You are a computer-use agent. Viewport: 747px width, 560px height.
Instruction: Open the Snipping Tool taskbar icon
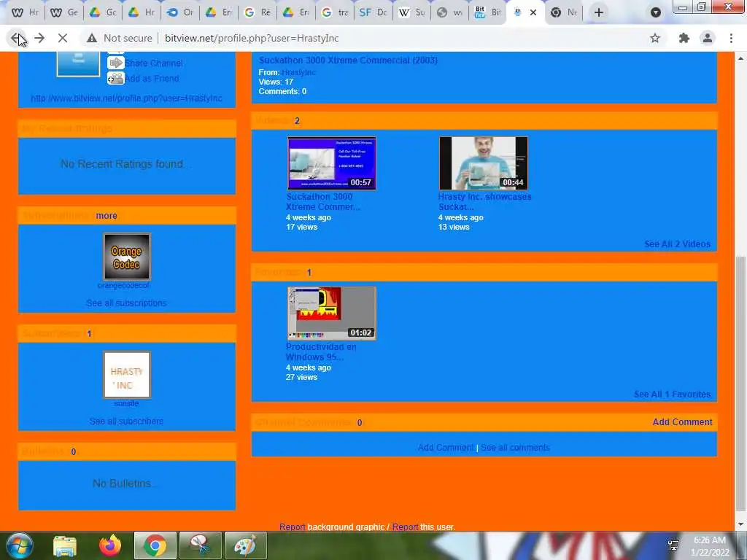point(201,545)
